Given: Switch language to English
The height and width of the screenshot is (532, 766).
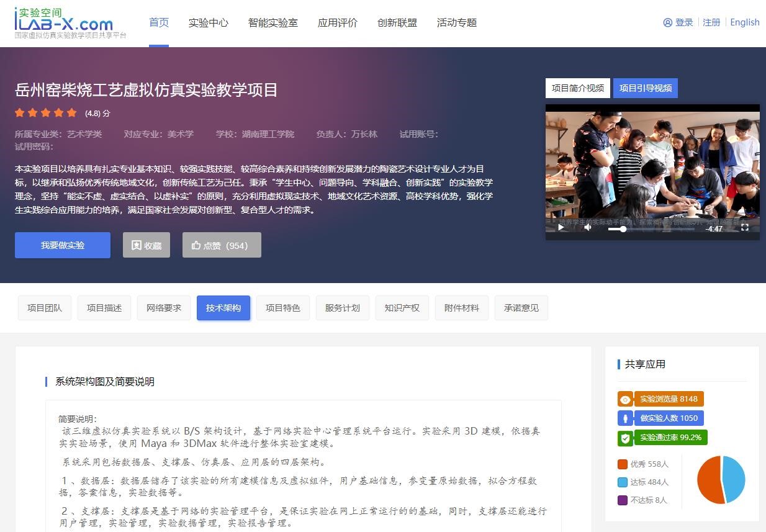Looking at the screenshot, I should click(x=744, y=22).
